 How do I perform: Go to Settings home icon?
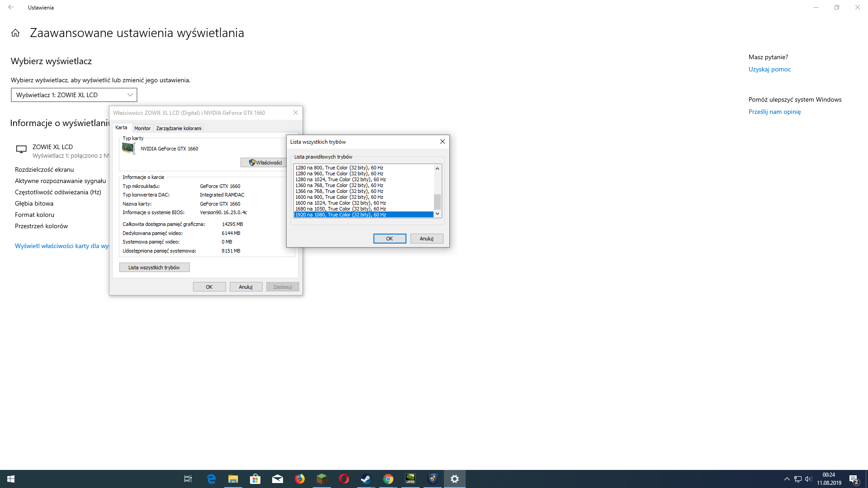(x=15, y=33)
